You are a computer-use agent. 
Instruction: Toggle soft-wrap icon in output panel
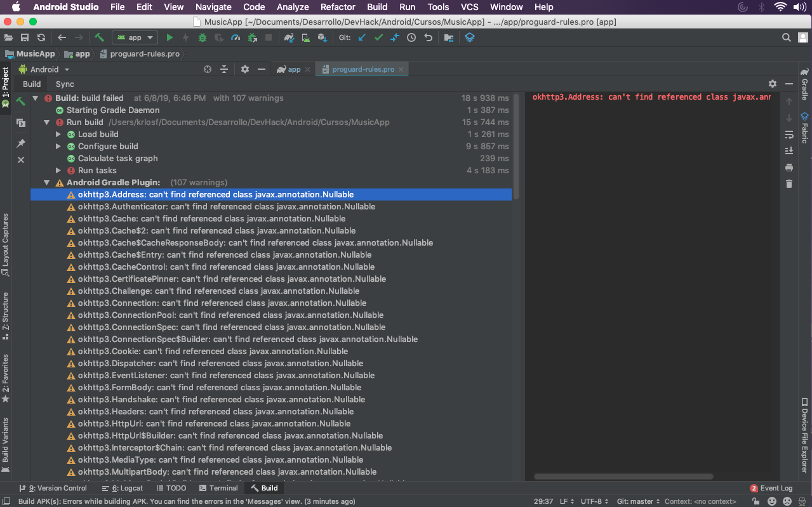coord(789,135)
